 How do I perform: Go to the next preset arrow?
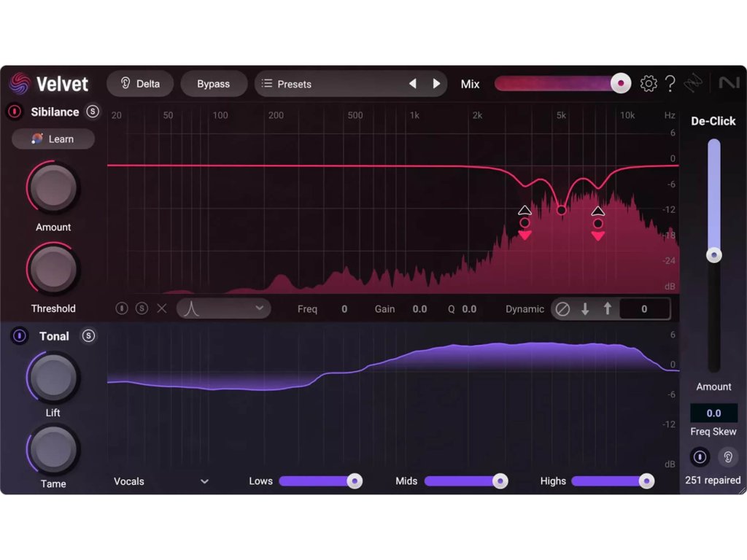click(x=436, y=84)
